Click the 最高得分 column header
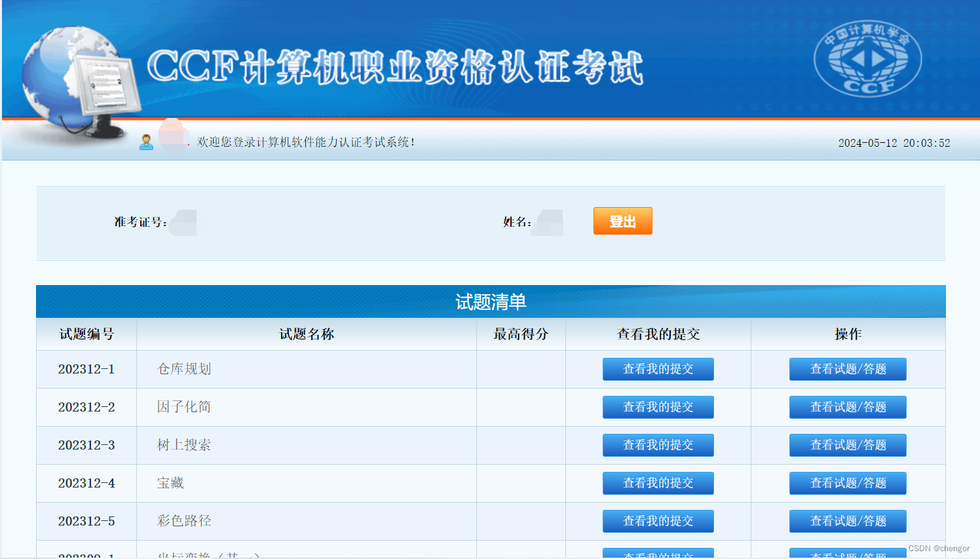The height and width of the screenshot is (559, 980). 521,334
